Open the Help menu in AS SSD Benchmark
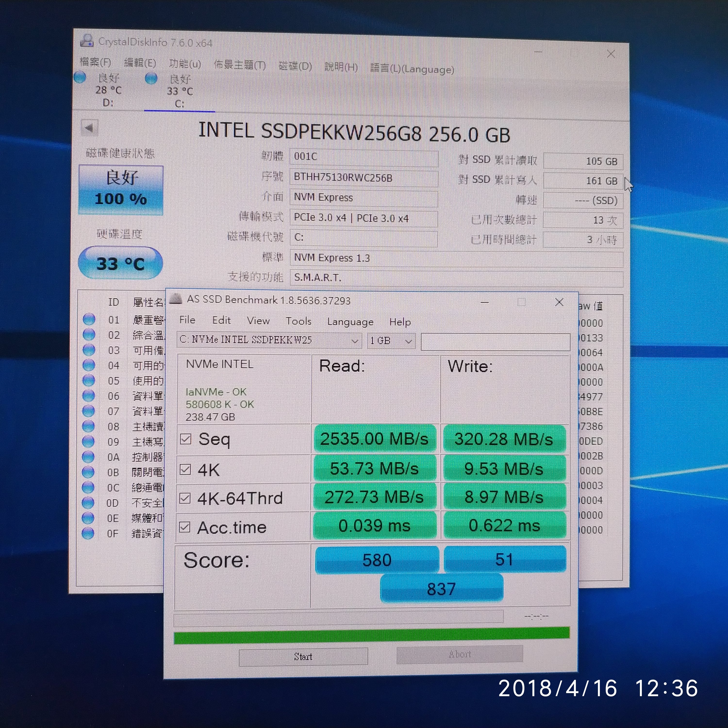This screenshot has height=728, width=728. click(x=400, y=322)
